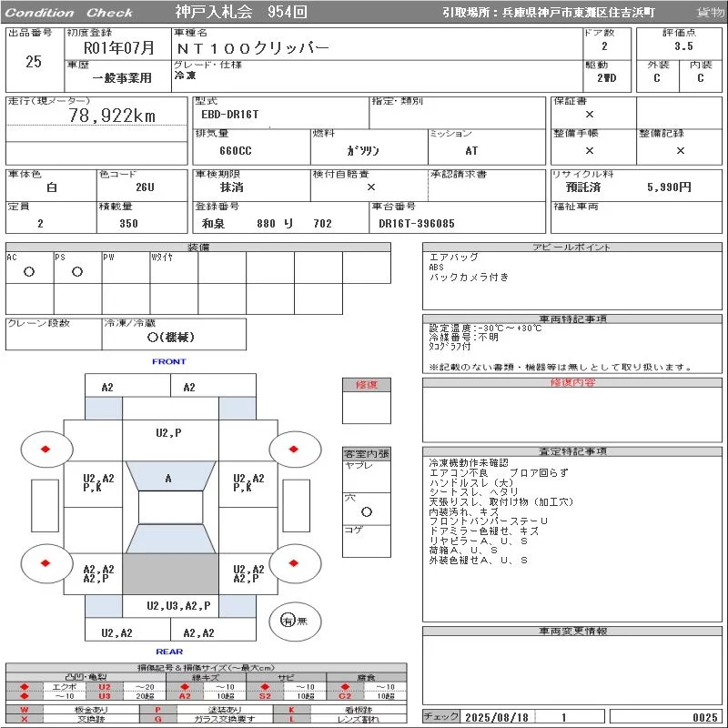Click the circled 有 beside 無 mark
Screen dimensions: 728x728
point(288,621)
